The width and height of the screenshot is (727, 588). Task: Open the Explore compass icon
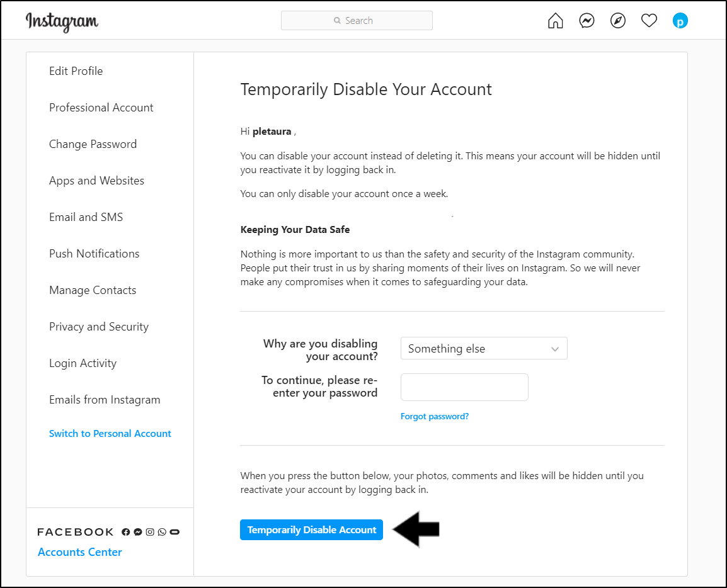click(618, 21)
